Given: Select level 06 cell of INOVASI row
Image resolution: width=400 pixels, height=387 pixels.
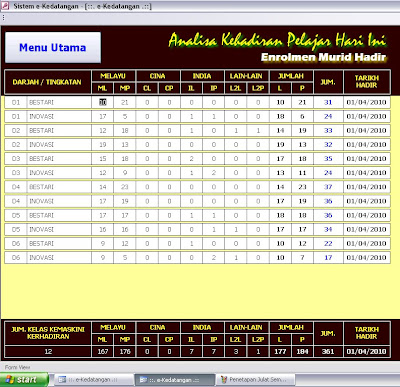Looking at the screenshot, I should point(16,258).
